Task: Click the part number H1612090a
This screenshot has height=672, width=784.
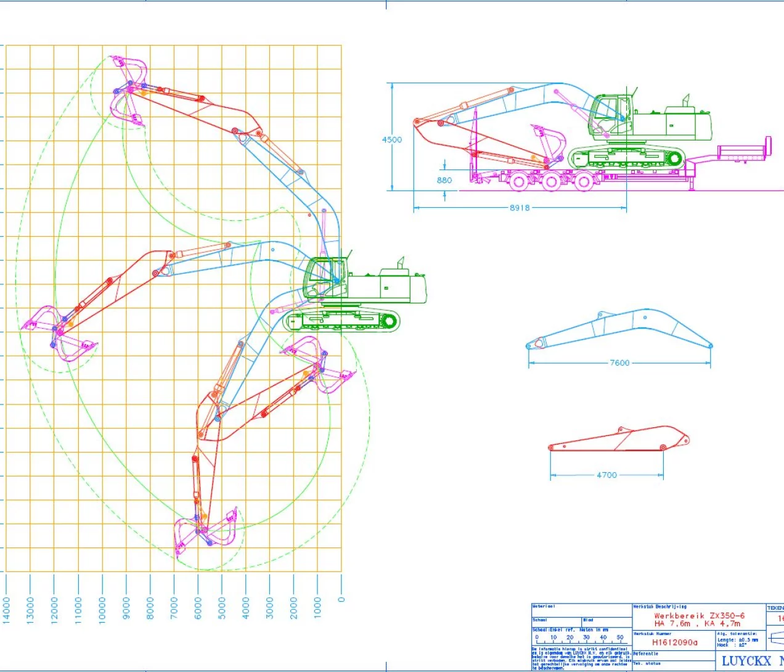Action: tap(675, 642)
